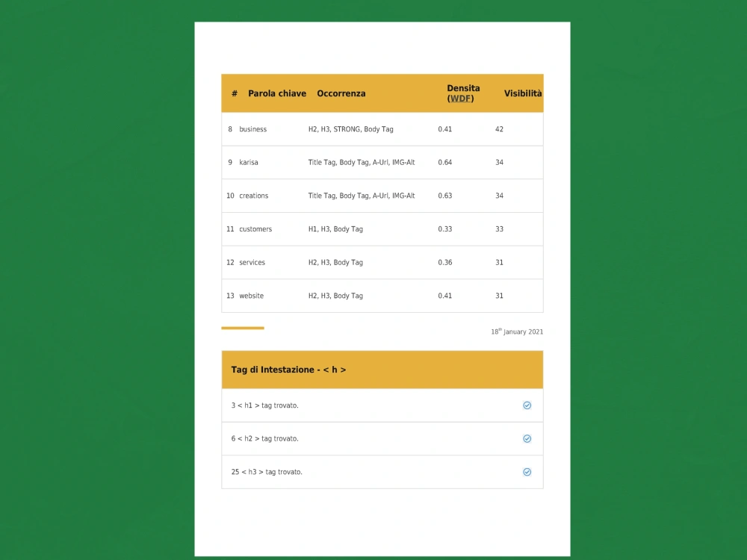Click the check icon in the h1 row
Viewport: 747px width, 560px height.
(527, 405)
